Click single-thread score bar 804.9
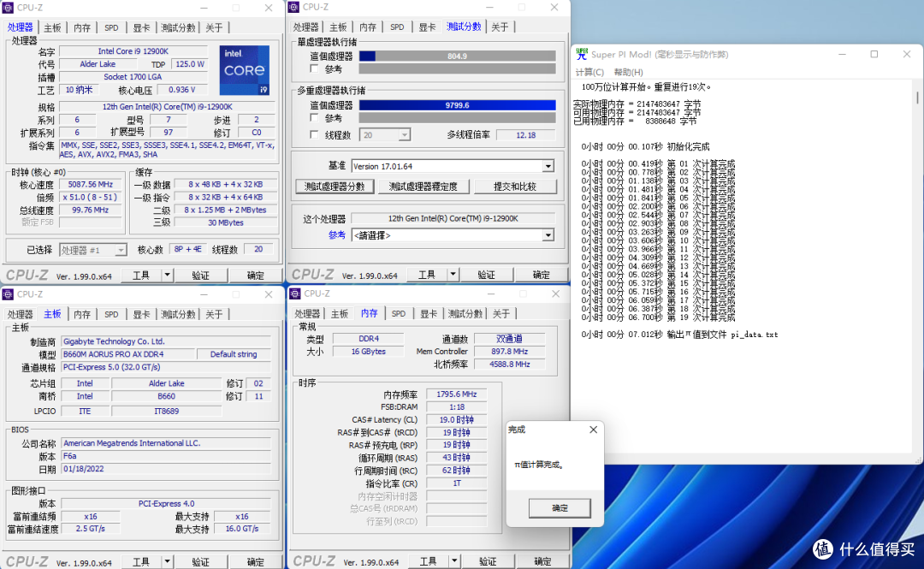Screen dimensions: 924x569 [x=457, y=56]
